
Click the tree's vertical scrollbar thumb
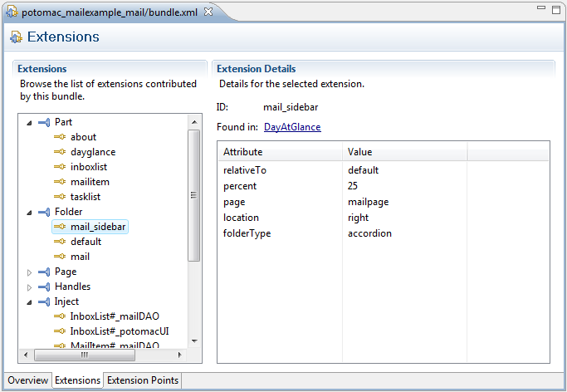[x=194, y=195]
